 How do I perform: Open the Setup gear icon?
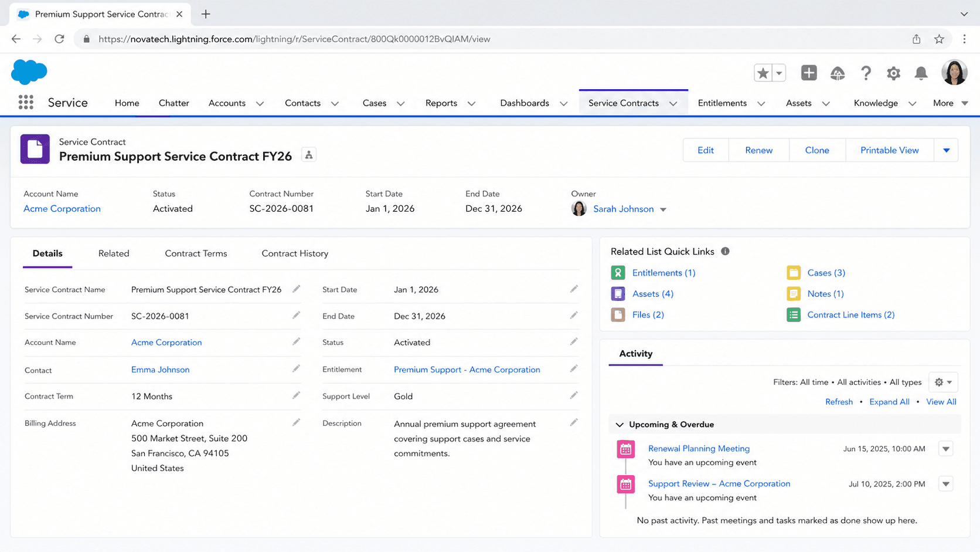click(x=893, y=73)
